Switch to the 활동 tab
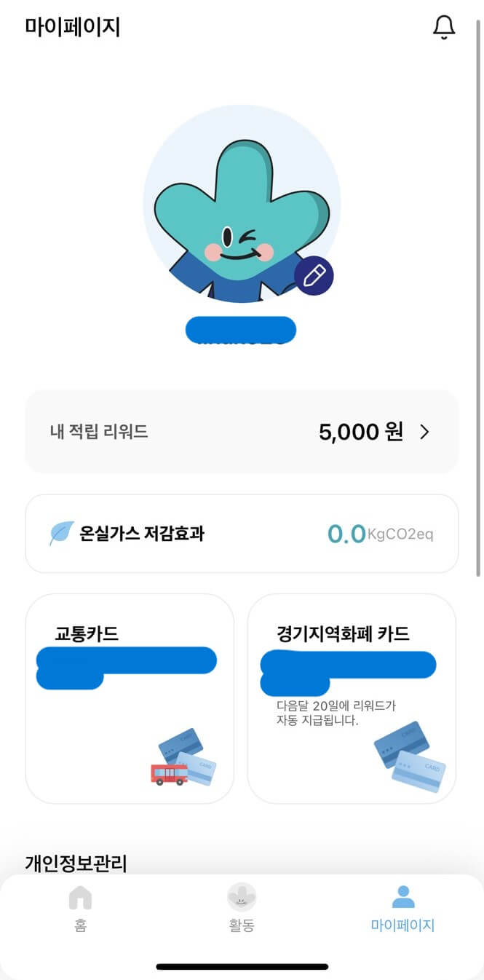 coord(242,909)
